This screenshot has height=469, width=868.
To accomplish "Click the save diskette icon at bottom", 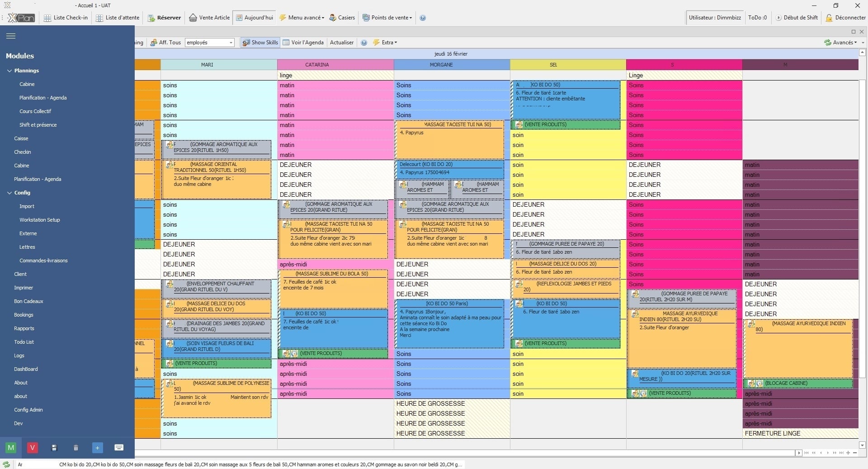I will pos(55,448).
